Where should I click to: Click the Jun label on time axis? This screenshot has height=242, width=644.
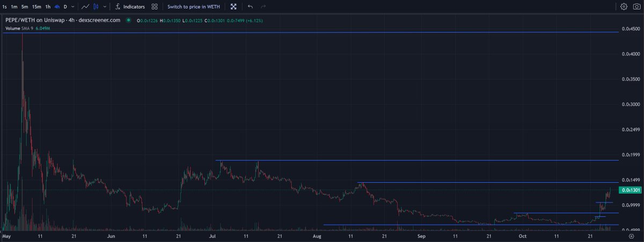coord(111,236)
